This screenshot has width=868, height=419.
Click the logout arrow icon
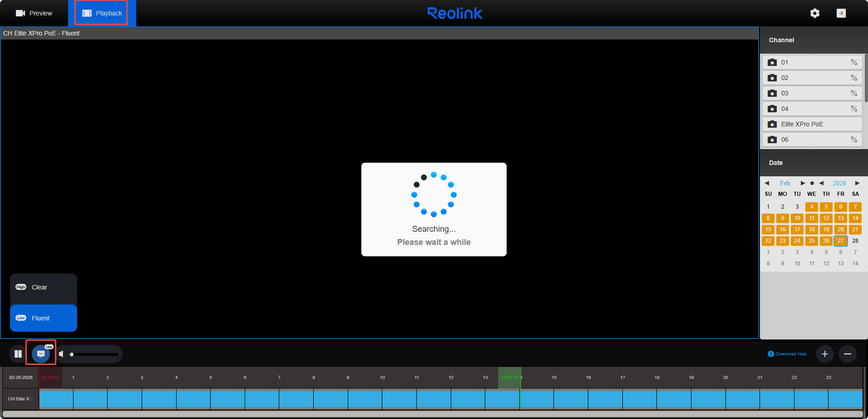click(x=841, y=13)
